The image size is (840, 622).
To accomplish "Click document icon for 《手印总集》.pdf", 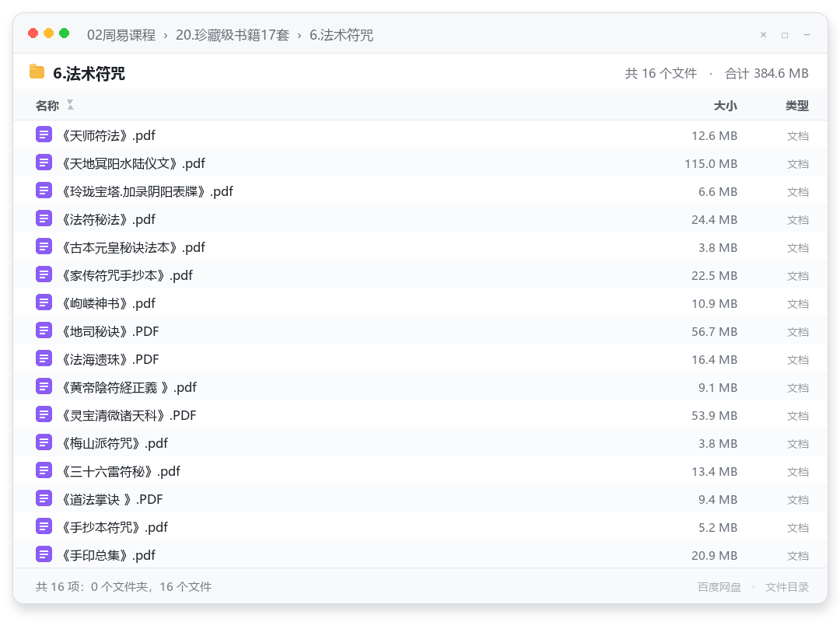I will [44, 554].
